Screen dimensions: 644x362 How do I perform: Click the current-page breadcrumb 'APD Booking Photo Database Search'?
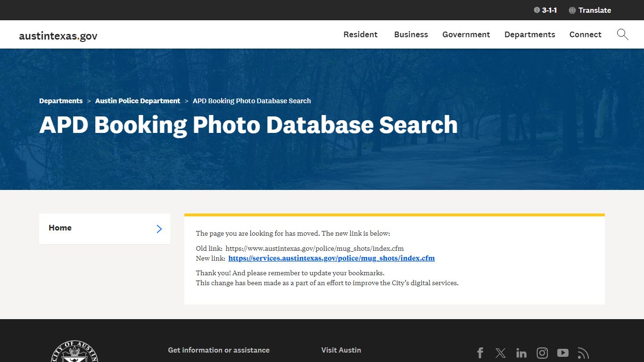pyautogui.click(x=252, y=101)
